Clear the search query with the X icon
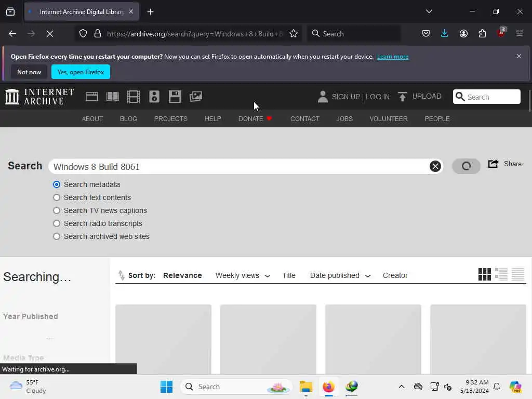 point(435,166)
